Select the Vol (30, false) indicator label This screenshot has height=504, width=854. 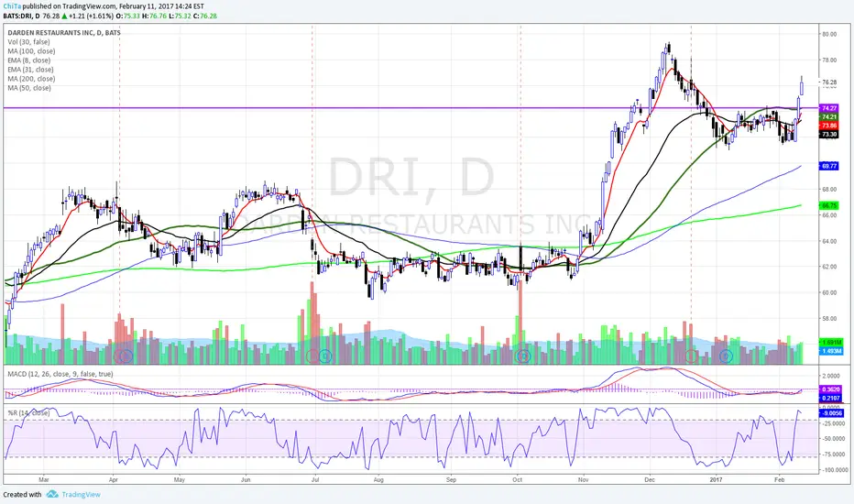point(29,42)
